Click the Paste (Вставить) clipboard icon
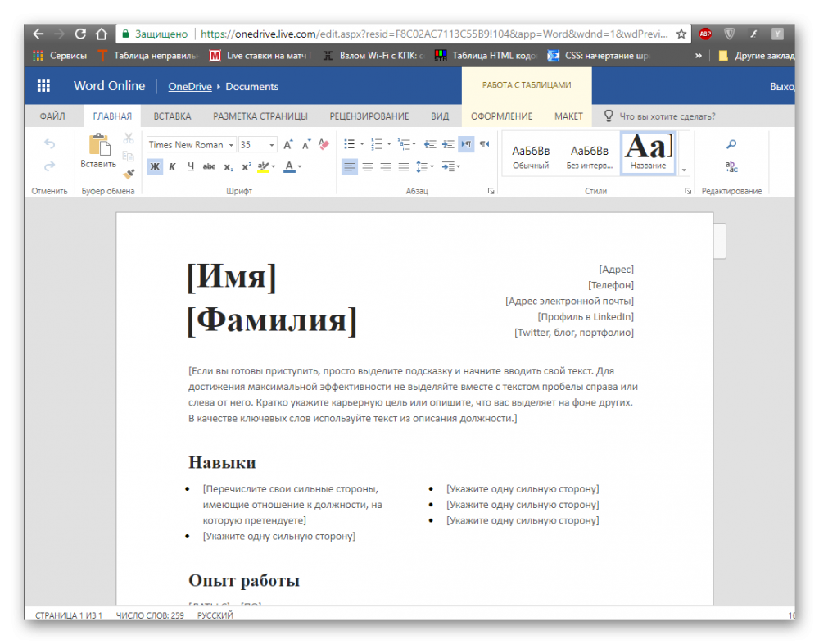The width and height of the screenshot is (819, 644). [x=98, y=146]
